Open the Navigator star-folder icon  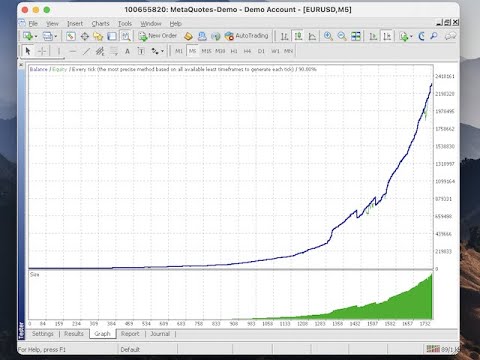(98, 36)
